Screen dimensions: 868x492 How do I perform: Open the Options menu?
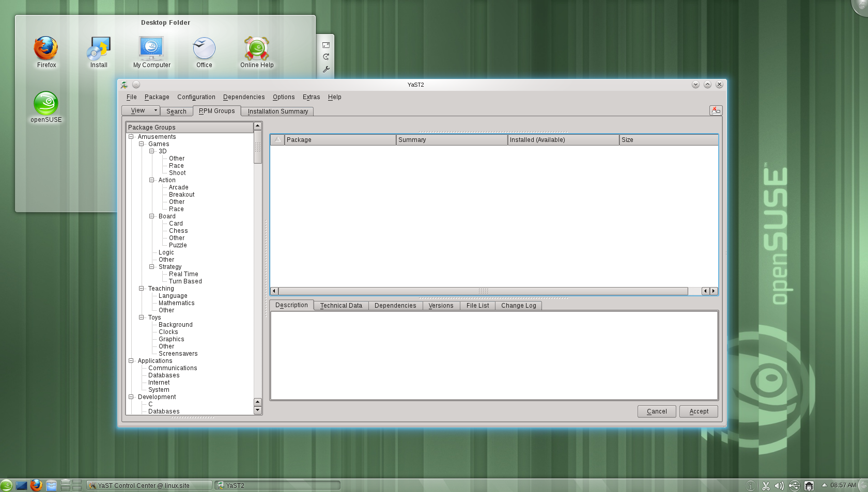[x=284, y=97]
